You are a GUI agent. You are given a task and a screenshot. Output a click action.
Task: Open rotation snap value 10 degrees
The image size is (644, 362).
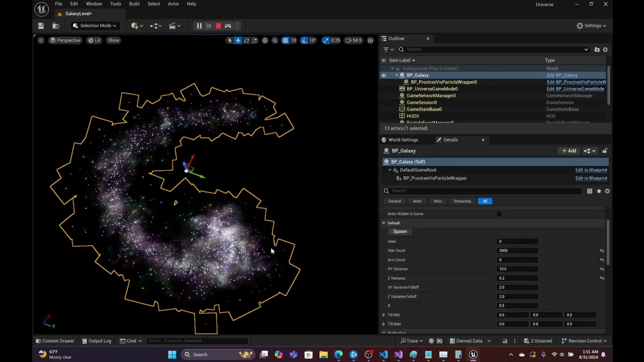[312, 40]
